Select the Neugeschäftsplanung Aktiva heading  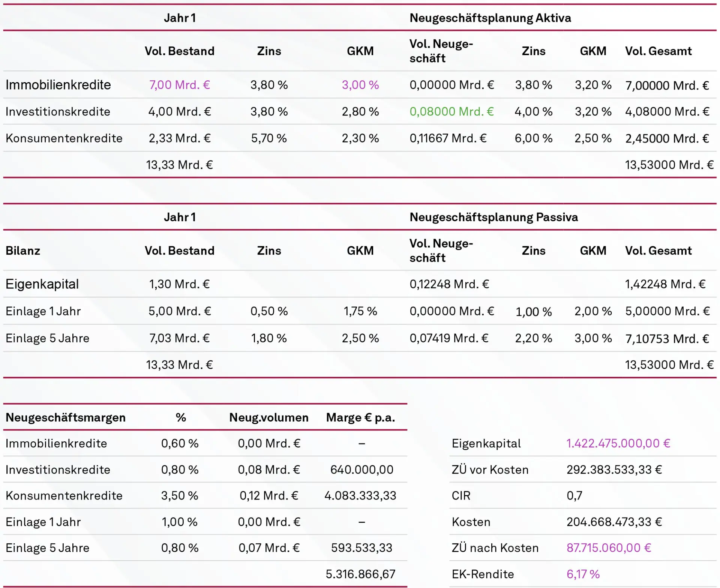point(490,18)
